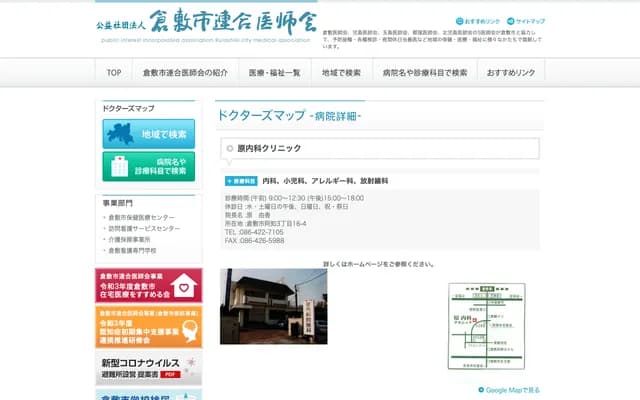This screenshot has height=400, width=640.
Task: Click the 診療時間 hours line
Action: (x=294, y=198)
